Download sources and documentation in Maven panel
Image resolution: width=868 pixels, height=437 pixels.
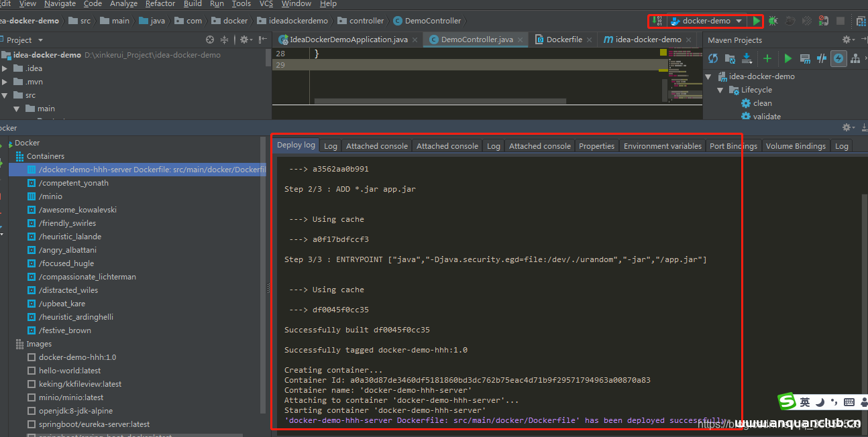(x=747, y=59)
